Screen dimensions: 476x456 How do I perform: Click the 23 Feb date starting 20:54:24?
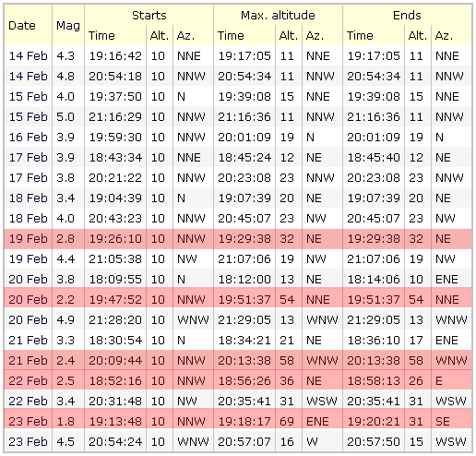28,442
